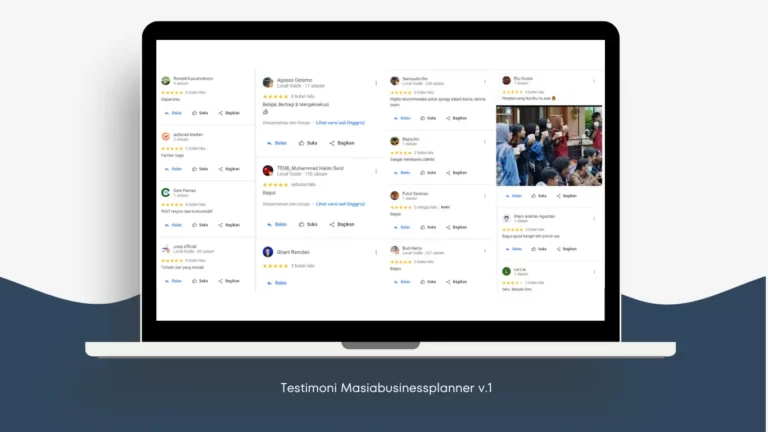Reply to Ilham andrian Agustian's review with Balas
The image size is (768, 432).
tap(513, 249)
